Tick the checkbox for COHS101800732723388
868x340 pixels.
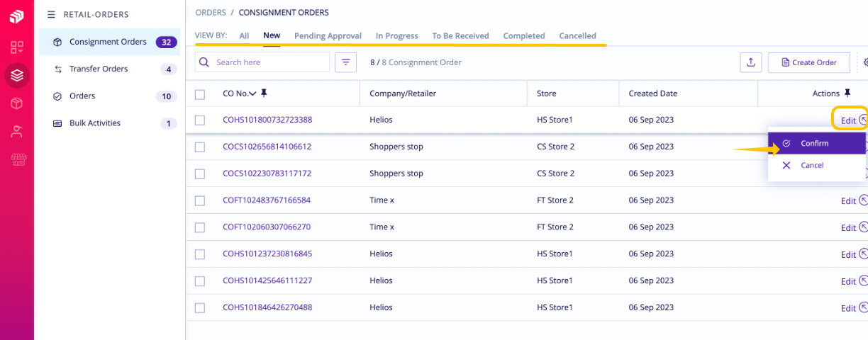coord(200,120)
